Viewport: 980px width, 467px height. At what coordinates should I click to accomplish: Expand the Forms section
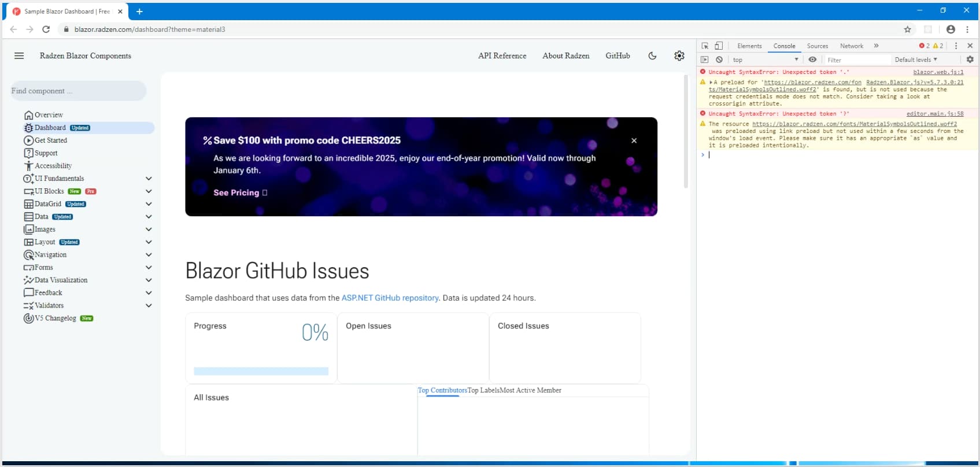149,268
